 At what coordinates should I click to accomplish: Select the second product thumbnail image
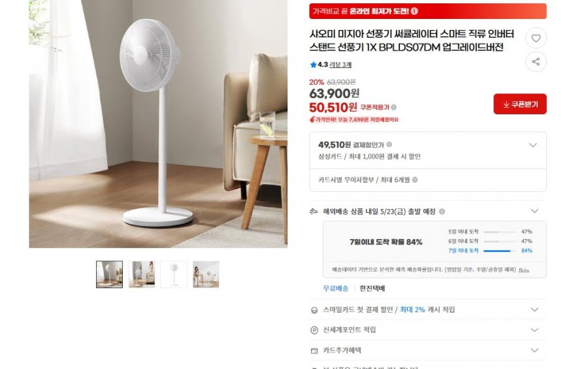click(x=142, y=274)
